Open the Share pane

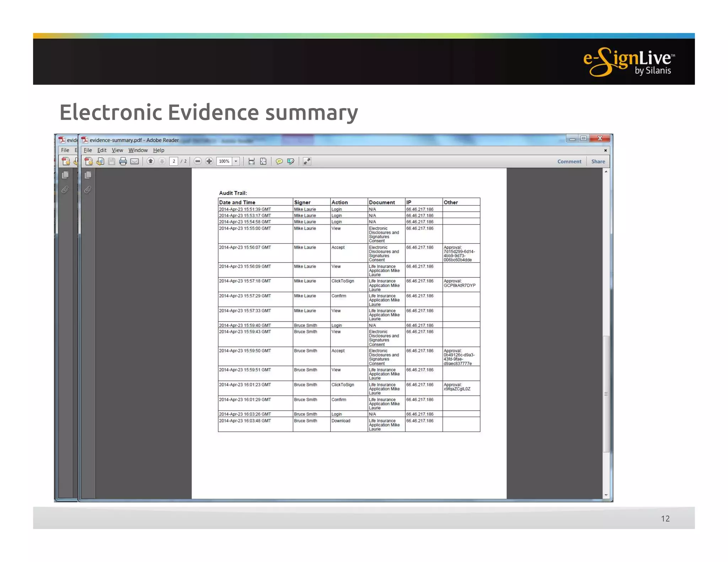[598, 162]
